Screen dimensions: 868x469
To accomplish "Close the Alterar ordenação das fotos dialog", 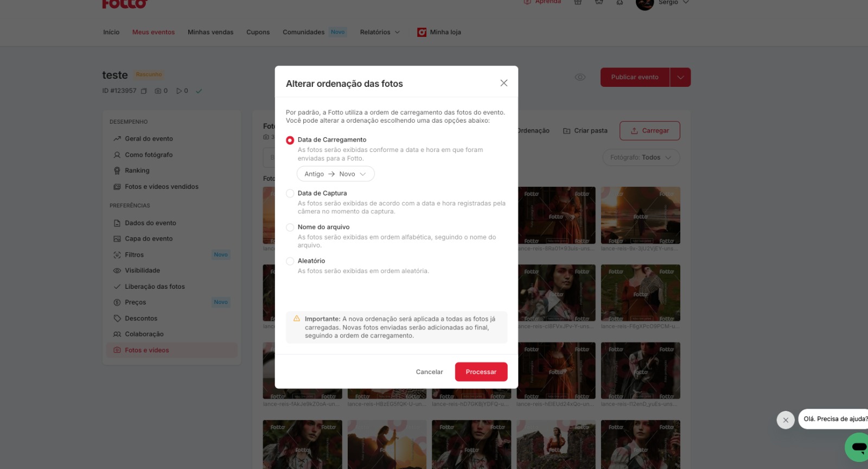I will coord(503,83).
